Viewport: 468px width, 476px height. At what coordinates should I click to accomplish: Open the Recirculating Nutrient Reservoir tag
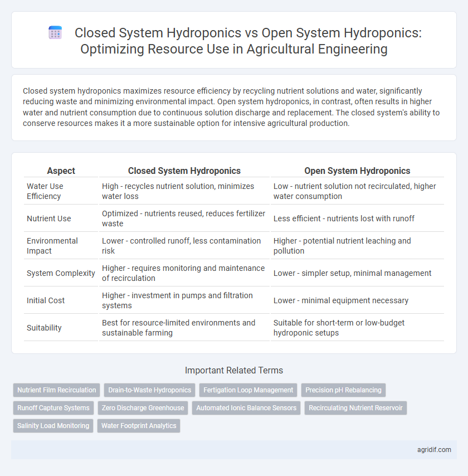pyautogui.click(x=355, y=408)
